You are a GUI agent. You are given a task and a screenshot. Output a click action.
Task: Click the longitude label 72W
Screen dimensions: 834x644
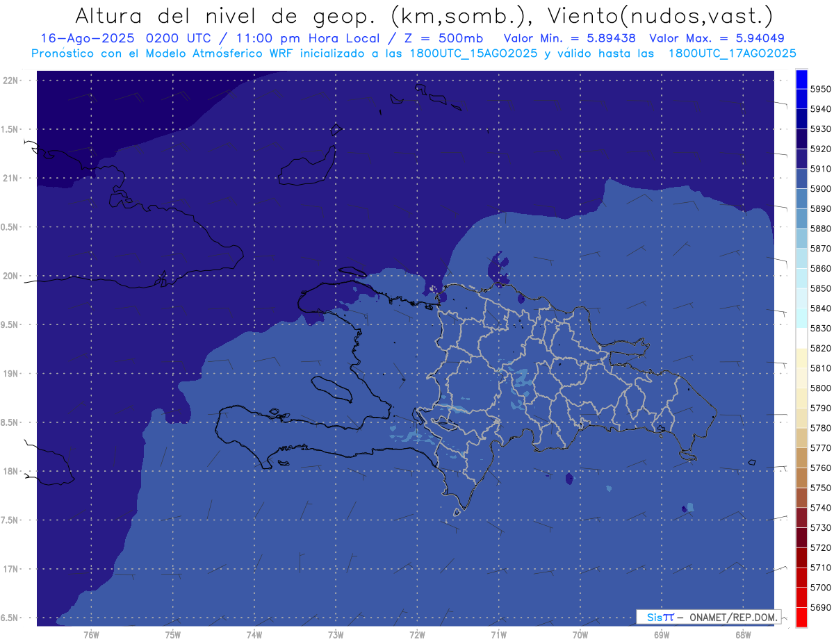point(418,634)
